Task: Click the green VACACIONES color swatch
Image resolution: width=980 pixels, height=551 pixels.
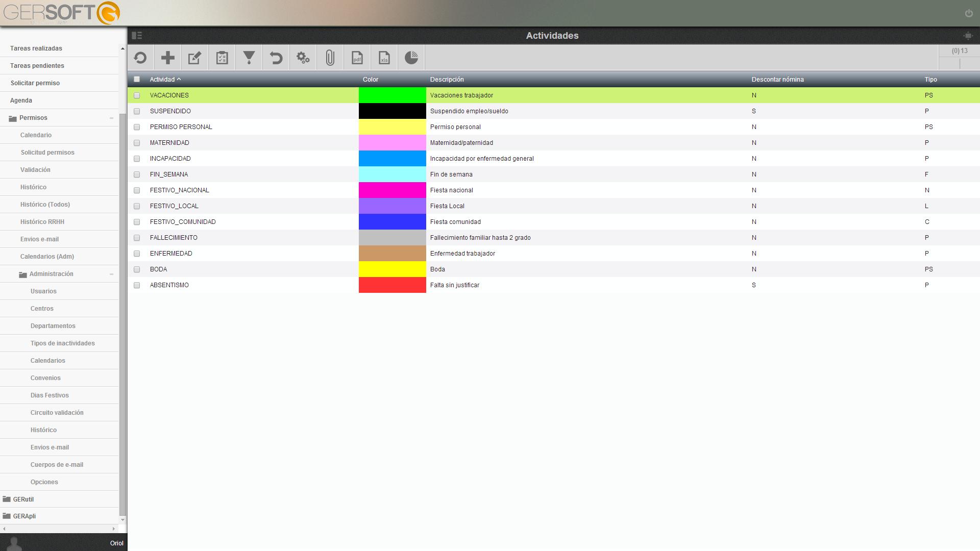Action: click(x=392, y=95)
